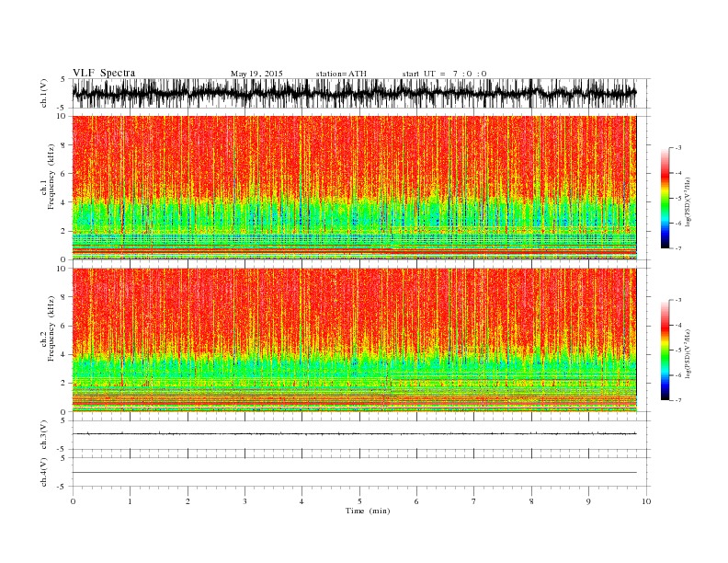Click the "-7" label on ch.2 color bar

(678, 400)
